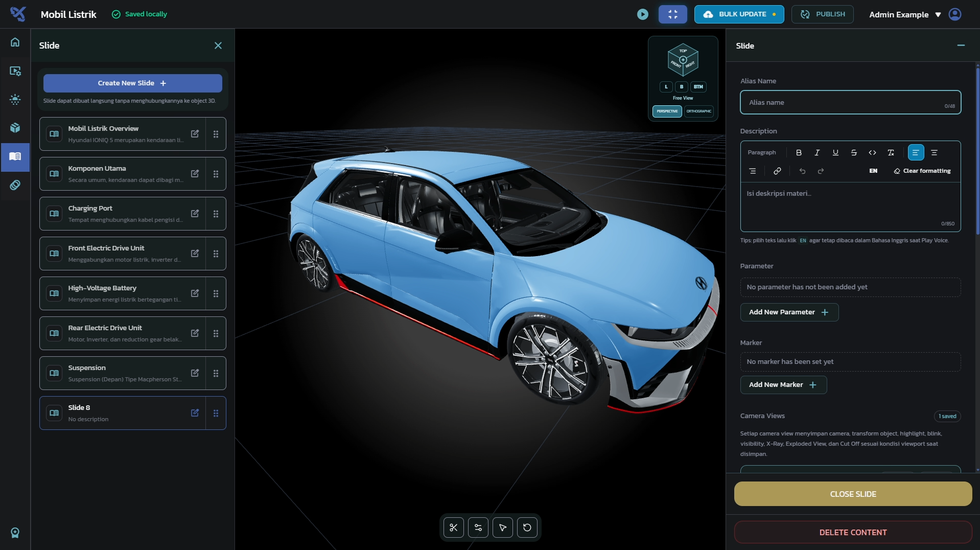The height and width of the screenshot is (550, 980).
Task: Toggle bold formatting in the description
Action: coord(799,152)
